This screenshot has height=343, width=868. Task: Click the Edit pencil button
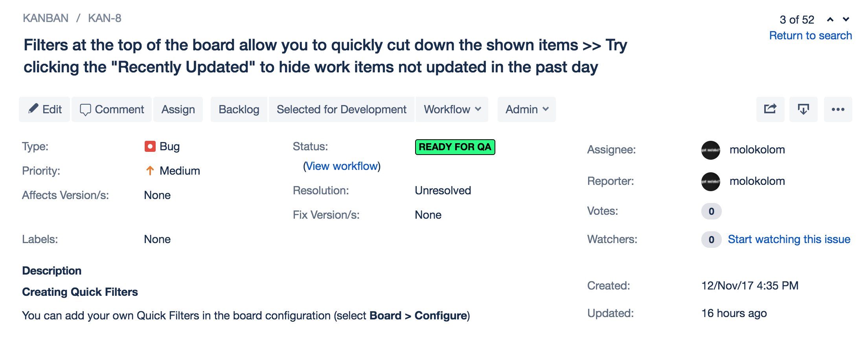point(44,109)
